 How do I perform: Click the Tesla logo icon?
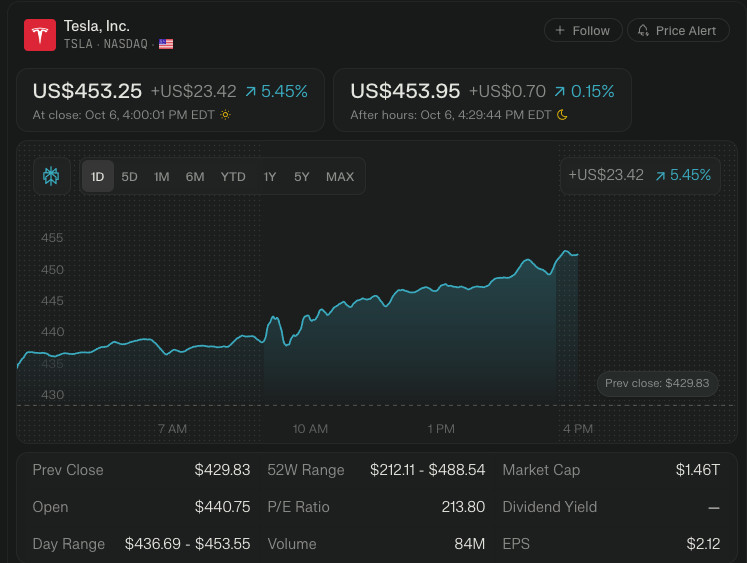coord(40,35)
